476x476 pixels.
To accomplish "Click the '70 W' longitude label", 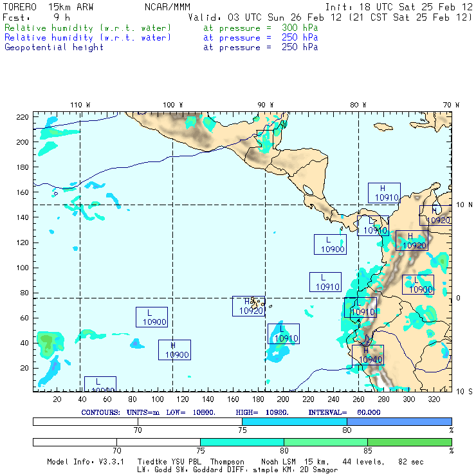I will click(x=451, y=105).
